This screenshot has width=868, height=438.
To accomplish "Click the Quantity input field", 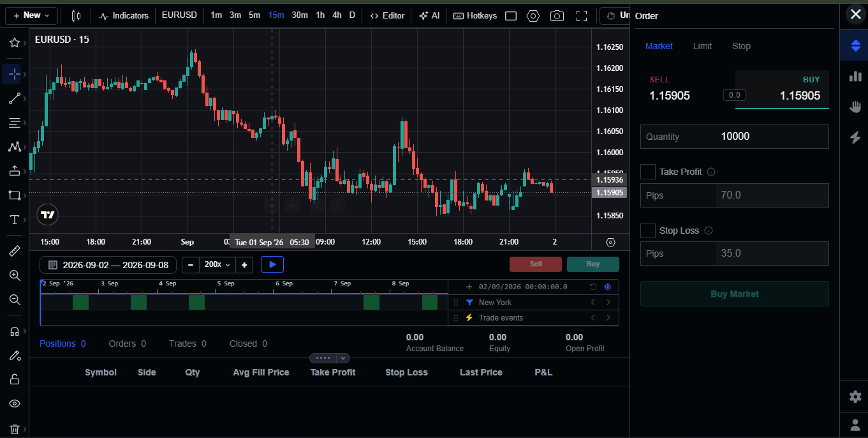I will [735, 137].
